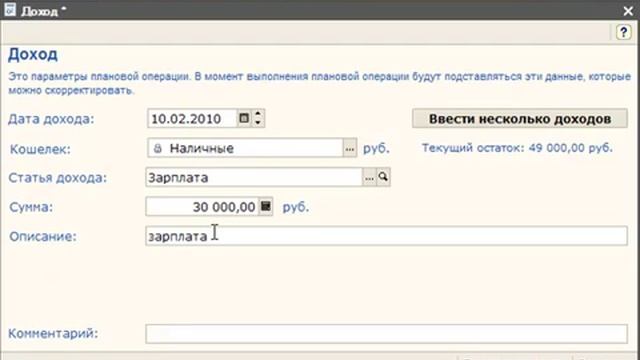Image resolution: width=640 pixels, height=360 pixels.
Task: Click the lock icon in Кошелек field
Action: [x=158, y=149]
